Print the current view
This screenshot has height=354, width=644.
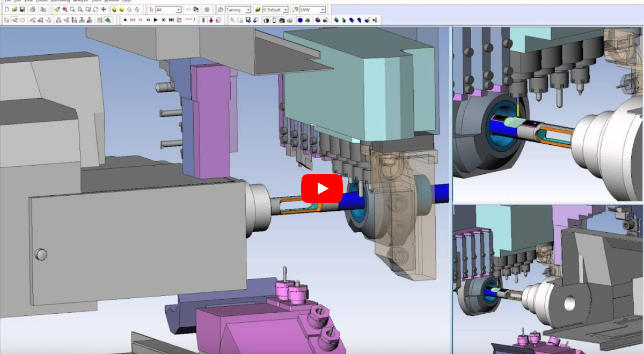pos(32,9)
